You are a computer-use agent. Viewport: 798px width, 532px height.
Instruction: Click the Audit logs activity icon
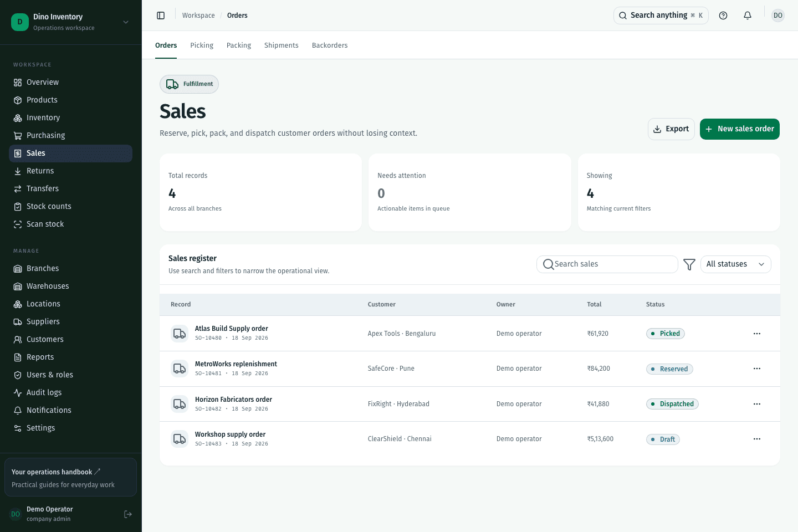click(18, 393)
